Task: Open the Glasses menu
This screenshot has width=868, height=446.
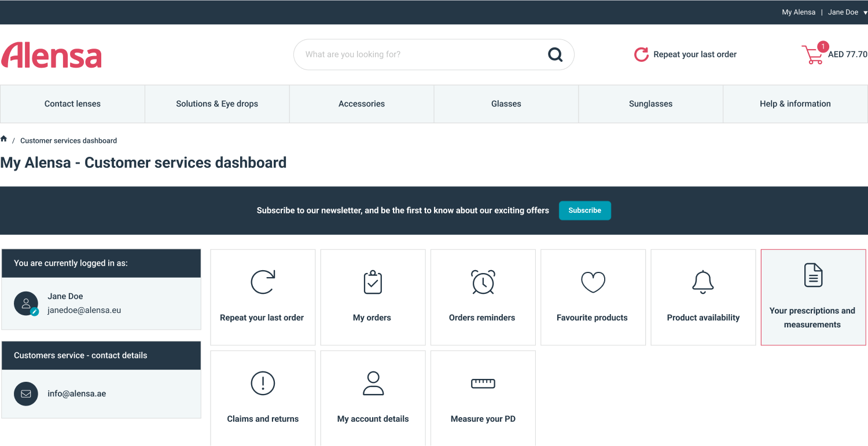Action: [x=506, y=104]
